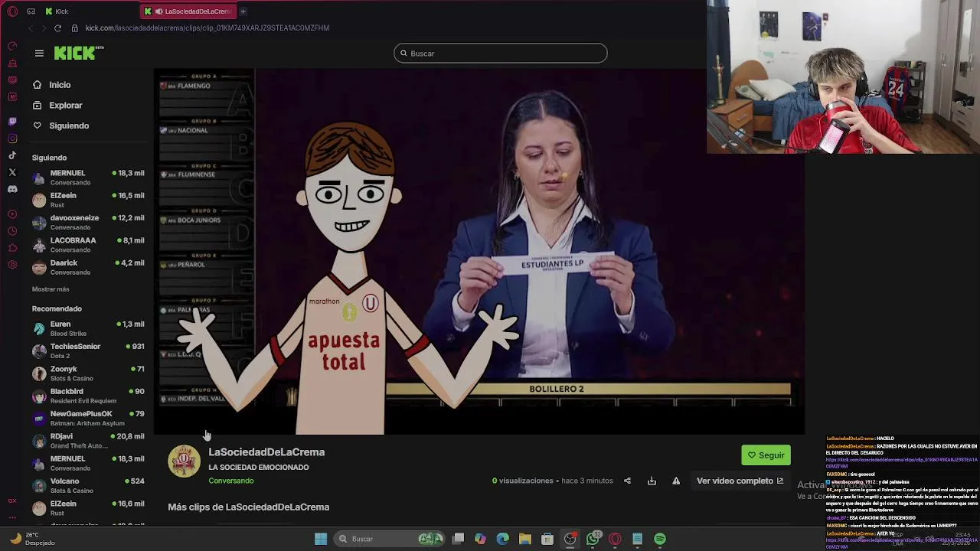980x551 pixels.
Task: Open Opera sidebar settings gear
Action: point(12,265)
